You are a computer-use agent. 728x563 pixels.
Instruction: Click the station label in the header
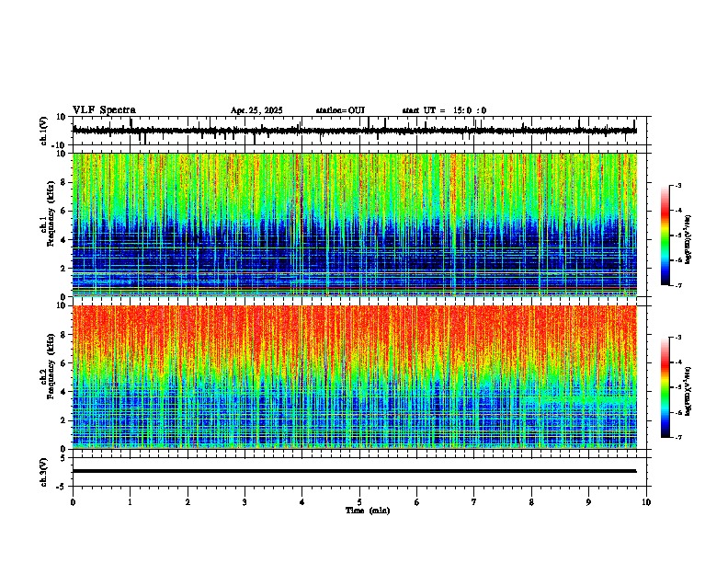(340, 110)
